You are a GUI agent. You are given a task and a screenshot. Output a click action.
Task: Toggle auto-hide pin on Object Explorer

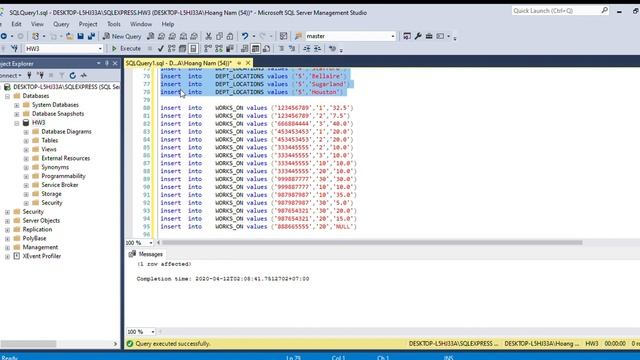[107, 63]
